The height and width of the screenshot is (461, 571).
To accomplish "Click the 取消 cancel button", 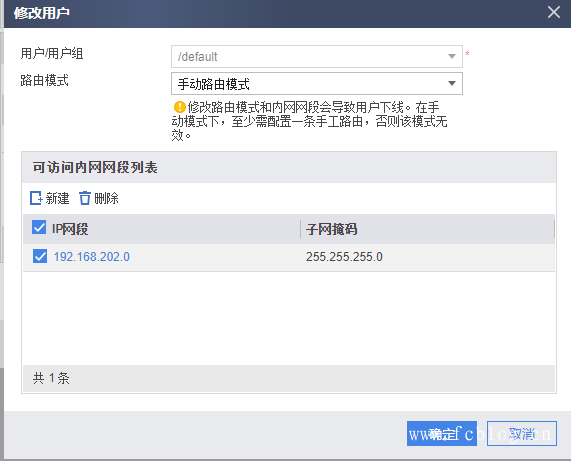I will click(x=521, y=433).
